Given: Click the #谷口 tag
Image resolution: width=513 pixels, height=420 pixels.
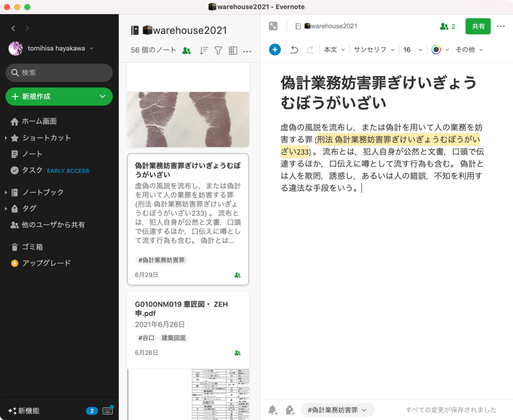Looking at the screenshot, I should (146, 338).
